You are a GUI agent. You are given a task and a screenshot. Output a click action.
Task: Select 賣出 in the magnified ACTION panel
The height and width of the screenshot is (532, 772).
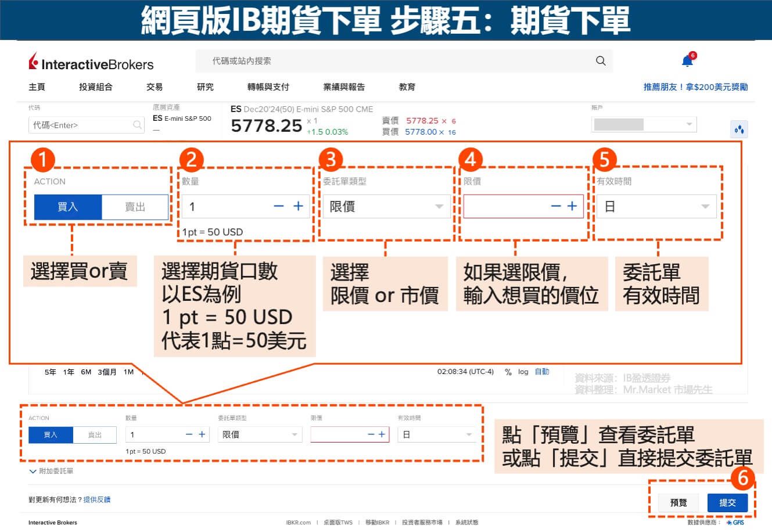tap(135, 207)
